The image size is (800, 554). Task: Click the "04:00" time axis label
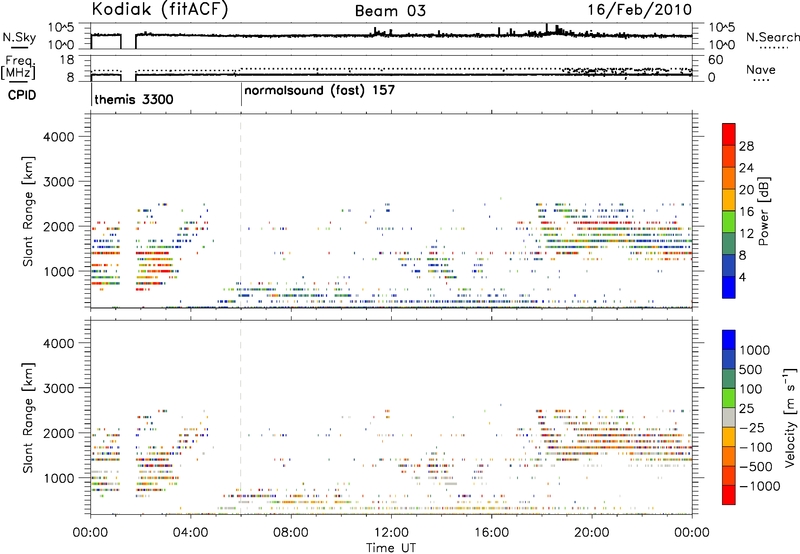191,533
